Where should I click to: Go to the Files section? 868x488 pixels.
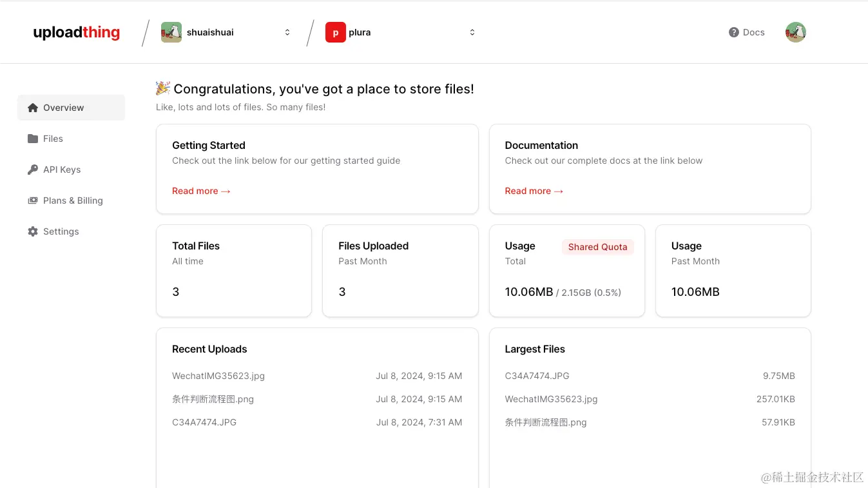53,139
